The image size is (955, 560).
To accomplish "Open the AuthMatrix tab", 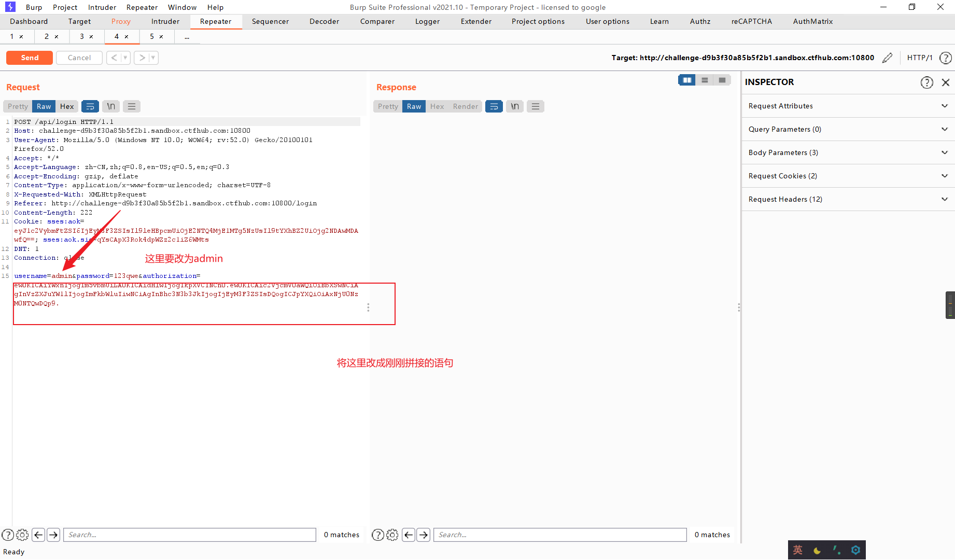I will (x=813, y=21).
